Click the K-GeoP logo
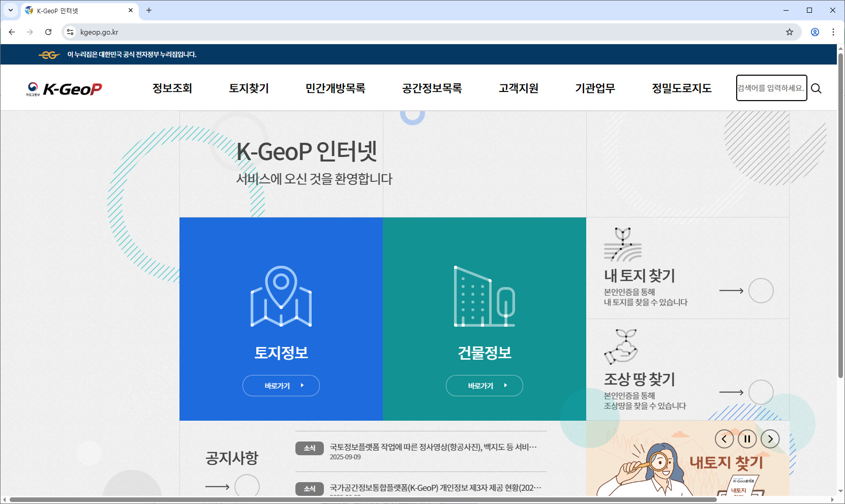The width and height of the screenshot is (845, 504). click(64, 89)
